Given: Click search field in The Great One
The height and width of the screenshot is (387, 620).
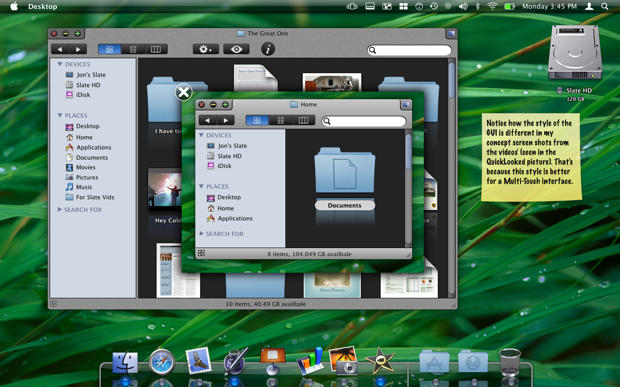Looking at the screenshot, I should 409,50.
